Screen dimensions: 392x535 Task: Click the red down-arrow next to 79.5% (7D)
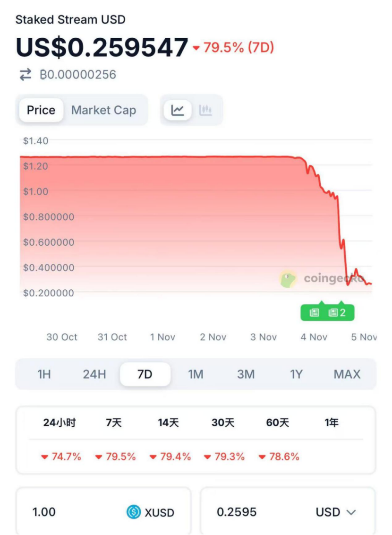[196, 48]
